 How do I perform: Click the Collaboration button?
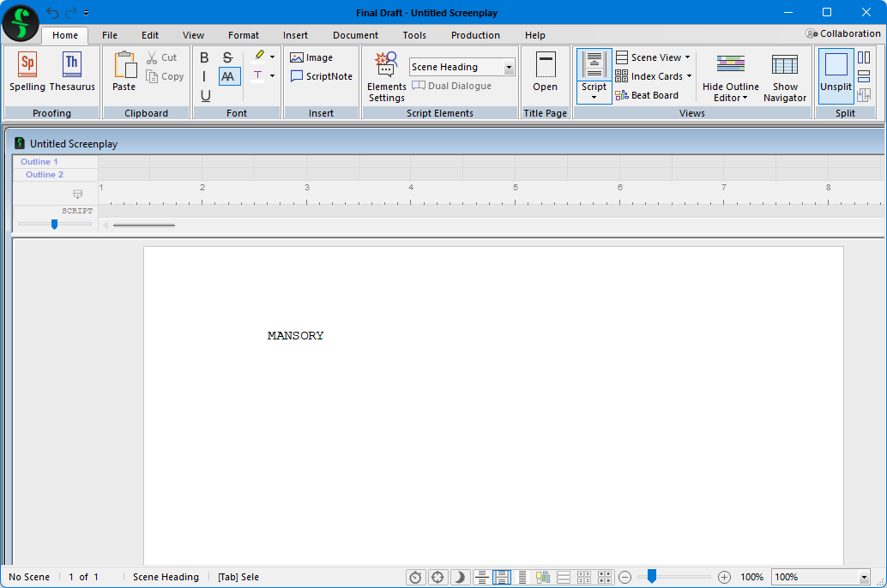842,33
